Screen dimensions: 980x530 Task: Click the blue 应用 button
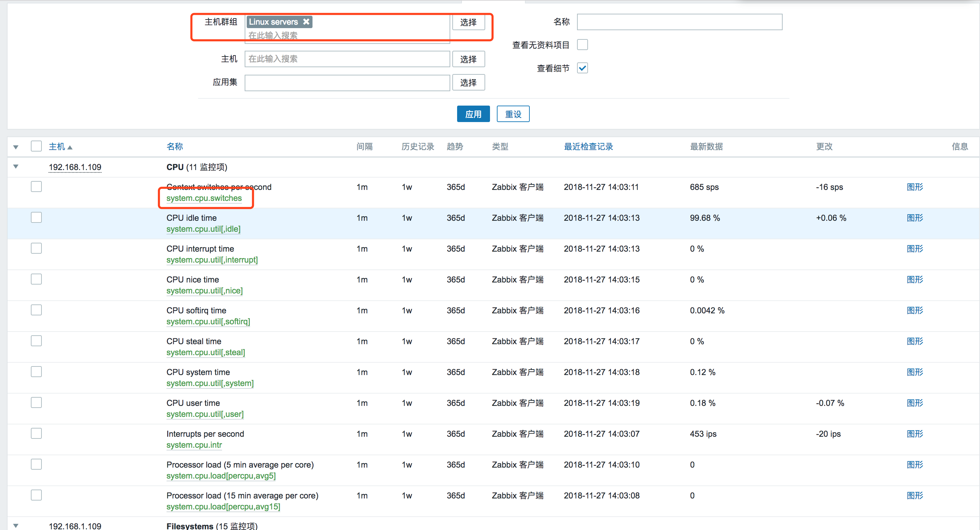coord(473,114)
